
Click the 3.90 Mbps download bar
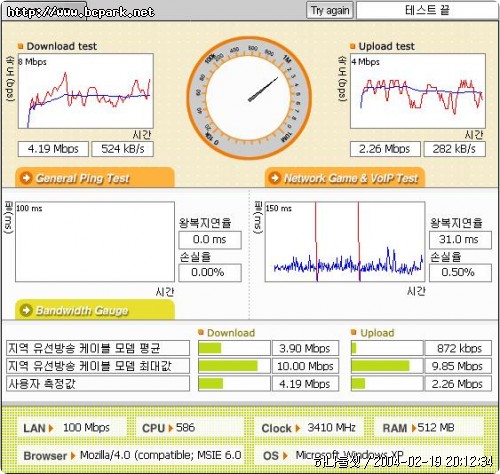234,348
